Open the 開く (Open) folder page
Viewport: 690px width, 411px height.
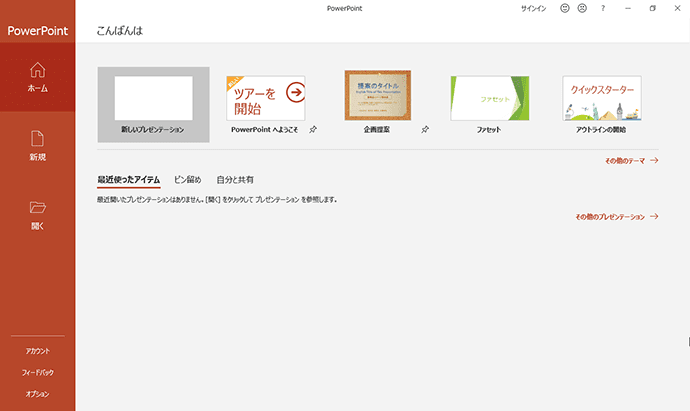pyautogui.click(x=37, y=215)
